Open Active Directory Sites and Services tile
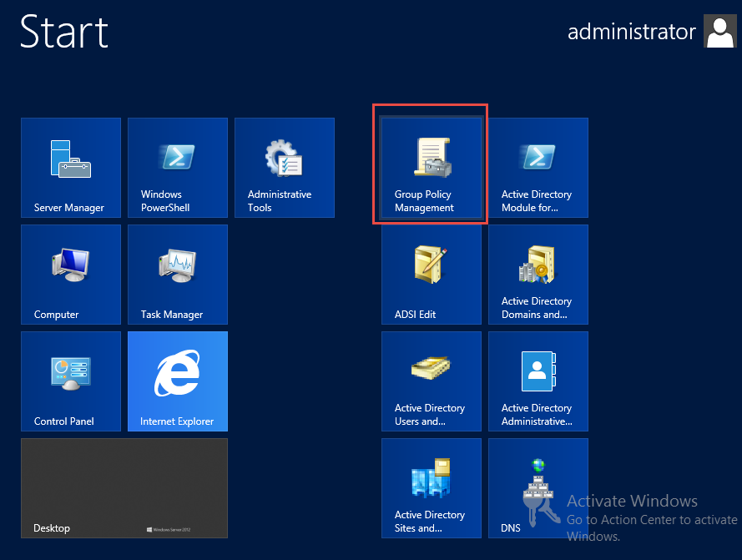This screenshot has width=742, height=560. [432, 488]
